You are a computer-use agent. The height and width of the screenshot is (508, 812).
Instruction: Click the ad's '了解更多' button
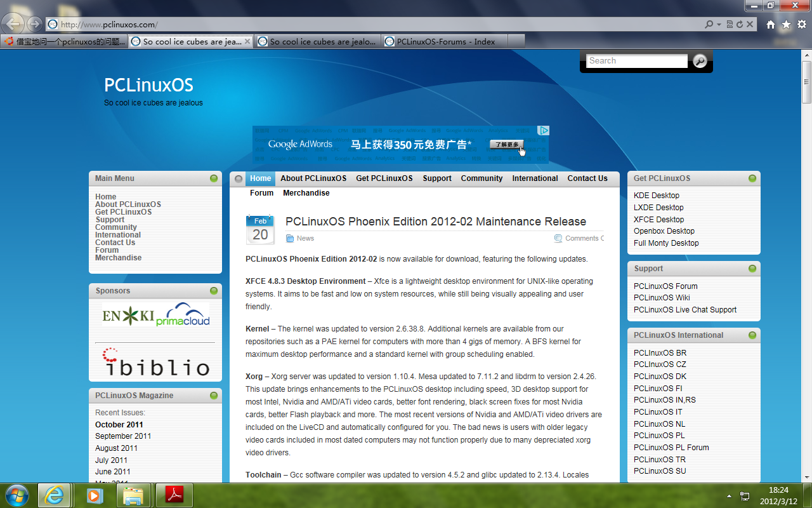pyautogui.click(x=507, y=144)
